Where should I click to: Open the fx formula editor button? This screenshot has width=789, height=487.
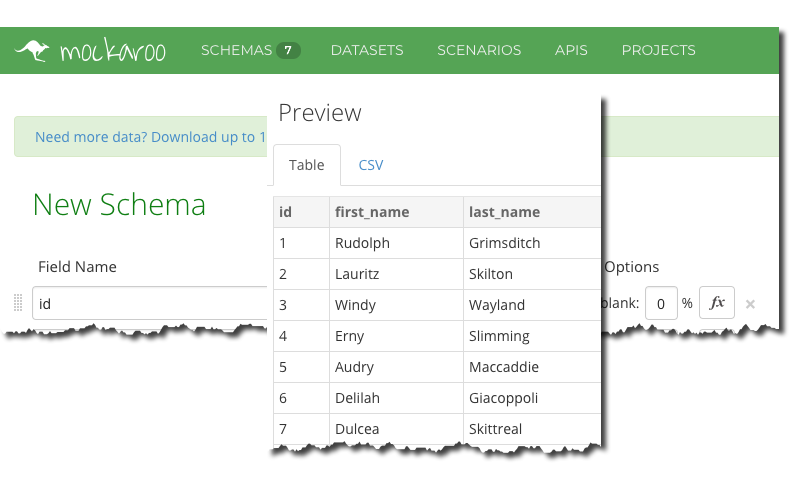tap(716, 303)
